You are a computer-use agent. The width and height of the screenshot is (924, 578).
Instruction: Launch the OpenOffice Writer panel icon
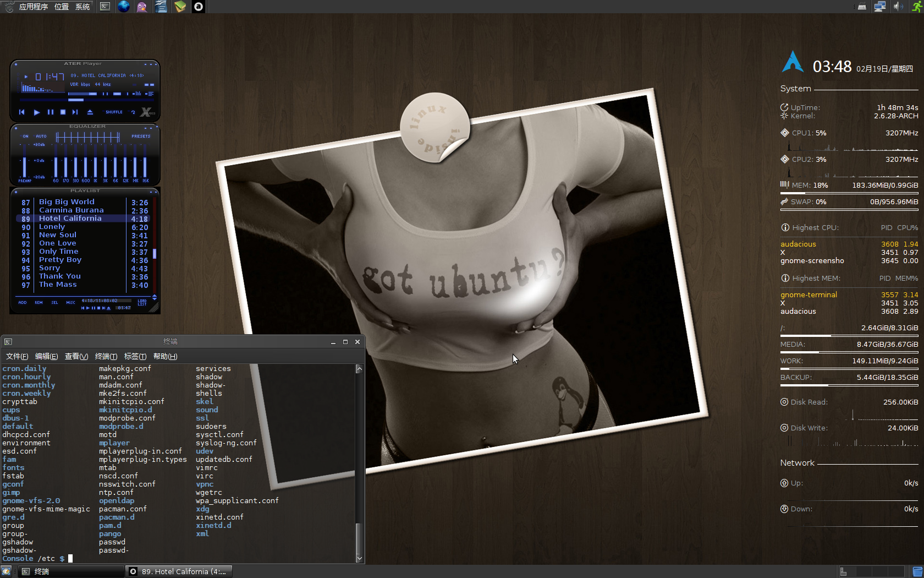coord(161,7)
